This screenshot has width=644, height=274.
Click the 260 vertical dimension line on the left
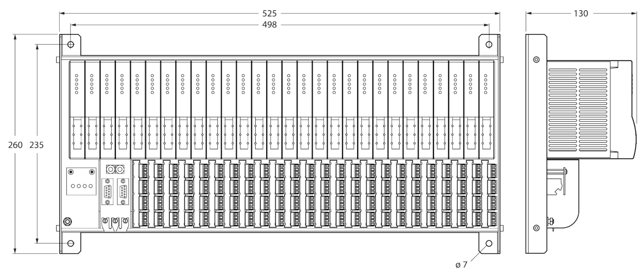15,144
